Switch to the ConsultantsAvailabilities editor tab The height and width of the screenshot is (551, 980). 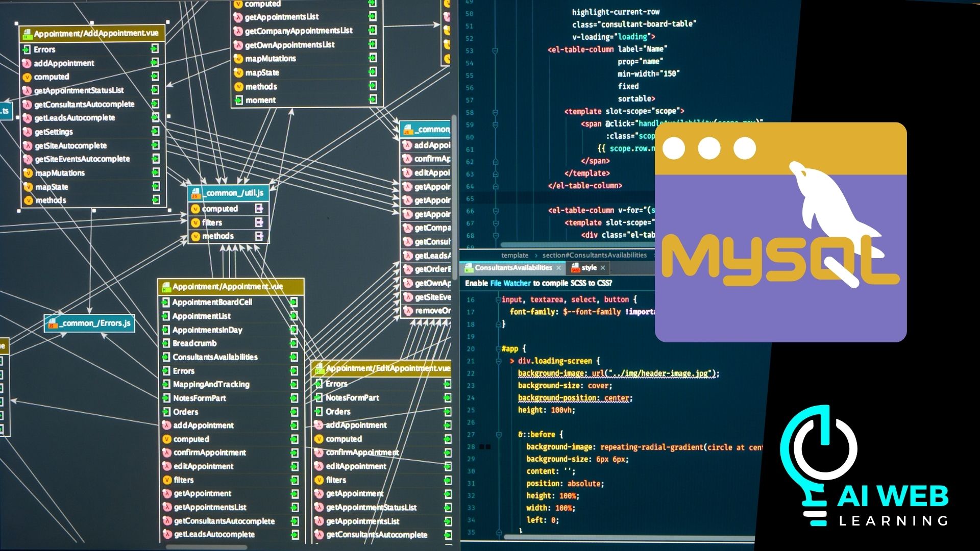(x=513, y=268)
